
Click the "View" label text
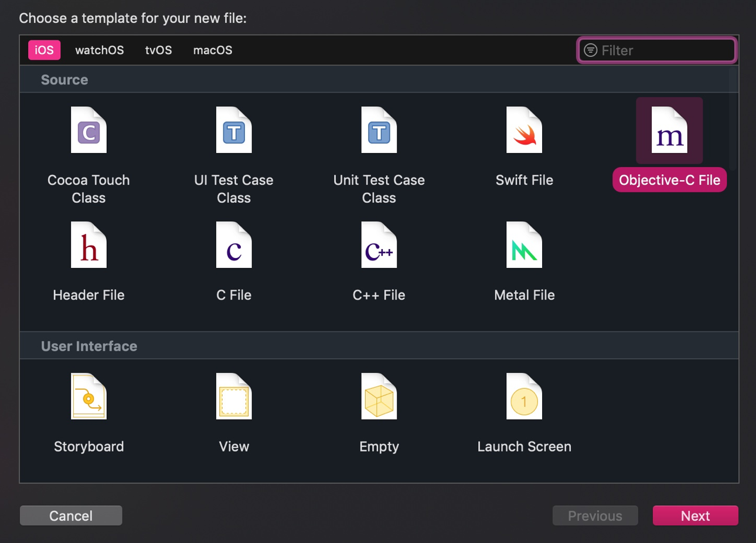(234, 446)
